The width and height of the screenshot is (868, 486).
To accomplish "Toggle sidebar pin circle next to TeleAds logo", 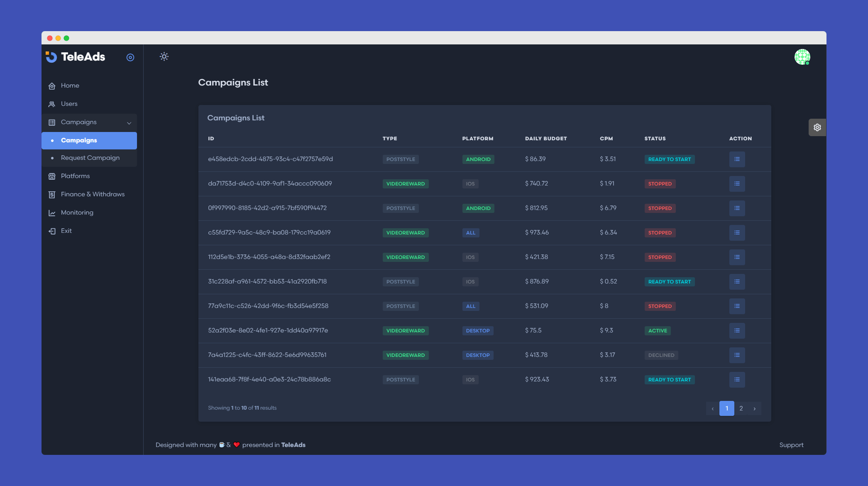I will [x=130, y=57].
